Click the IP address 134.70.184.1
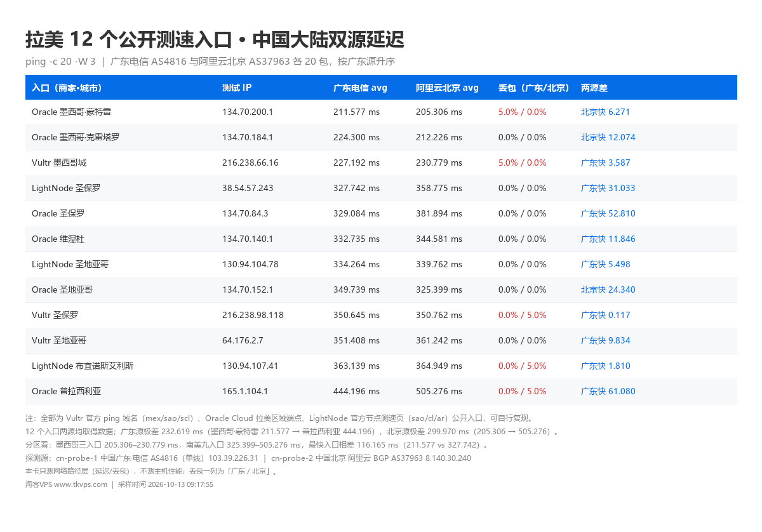 point(248,137)
